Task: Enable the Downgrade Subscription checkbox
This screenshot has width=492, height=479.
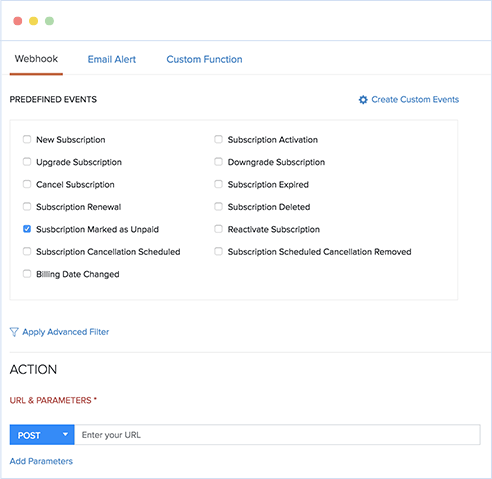Action: pyautogui.click(x=218, y=162)
